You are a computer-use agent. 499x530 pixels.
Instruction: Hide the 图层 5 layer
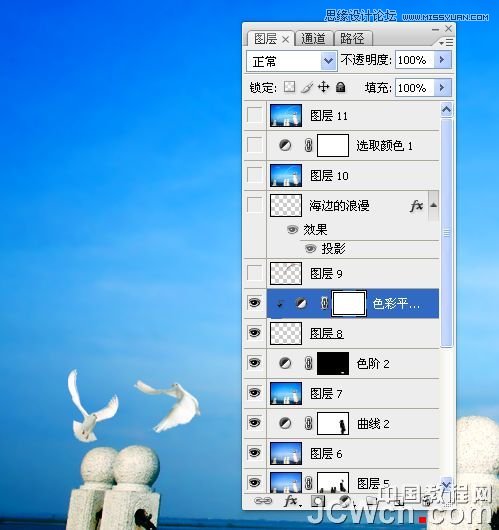[254, 482]
